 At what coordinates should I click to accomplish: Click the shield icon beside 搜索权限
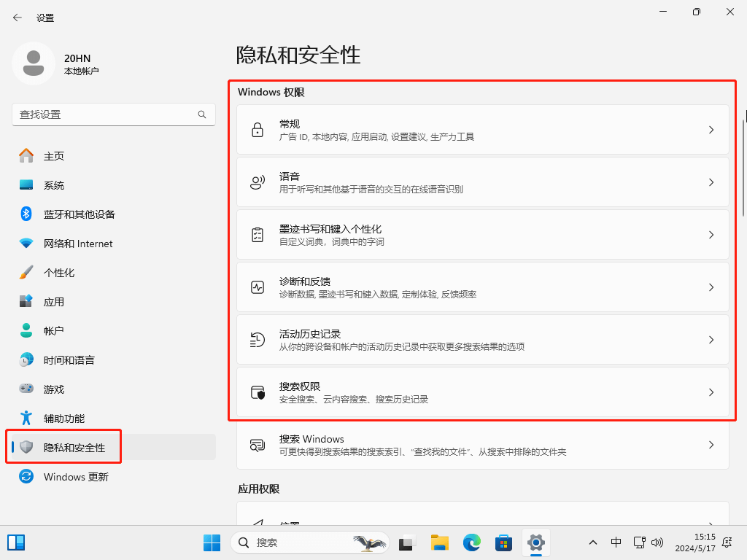coord(257,392)
